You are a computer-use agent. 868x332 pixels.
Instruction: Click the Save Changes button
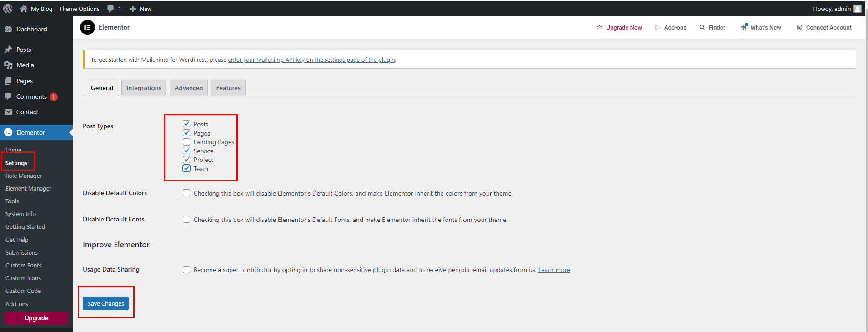point(105,303)
